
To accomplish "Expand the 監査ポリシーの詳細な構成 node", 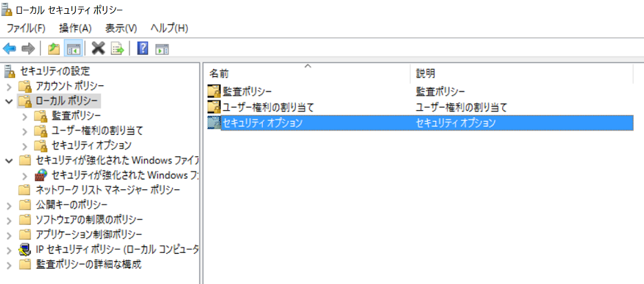I will click(x=10, y=264).
